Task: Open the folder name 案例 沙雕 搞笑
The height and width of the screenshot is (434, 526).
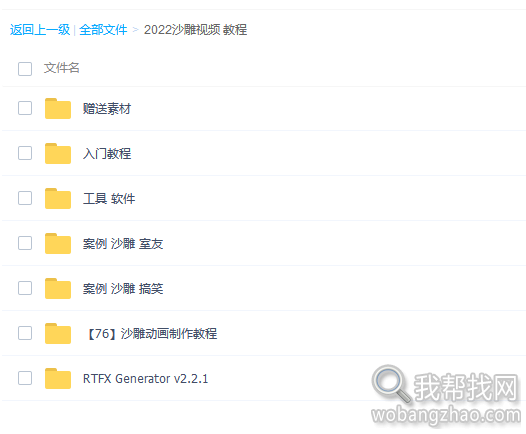Action: click(123, 288)
